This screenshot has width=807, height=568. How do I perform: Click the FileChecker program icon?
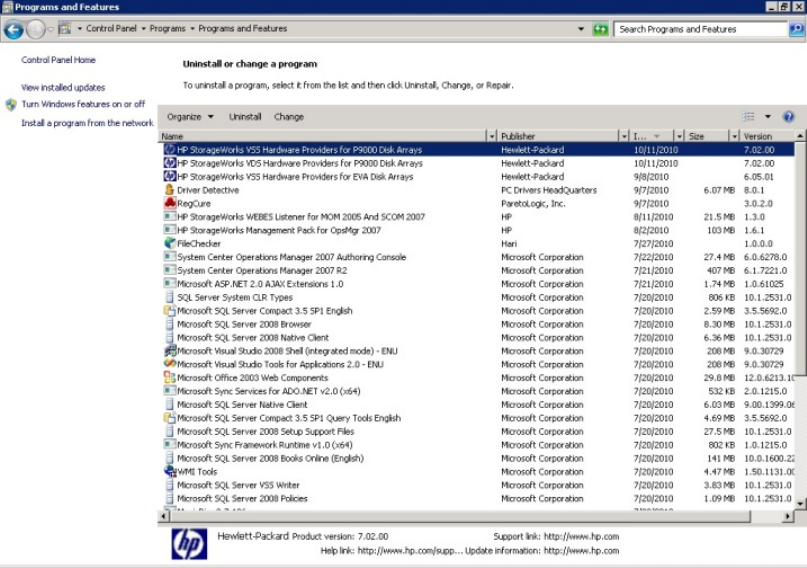[x=169, y=243]
